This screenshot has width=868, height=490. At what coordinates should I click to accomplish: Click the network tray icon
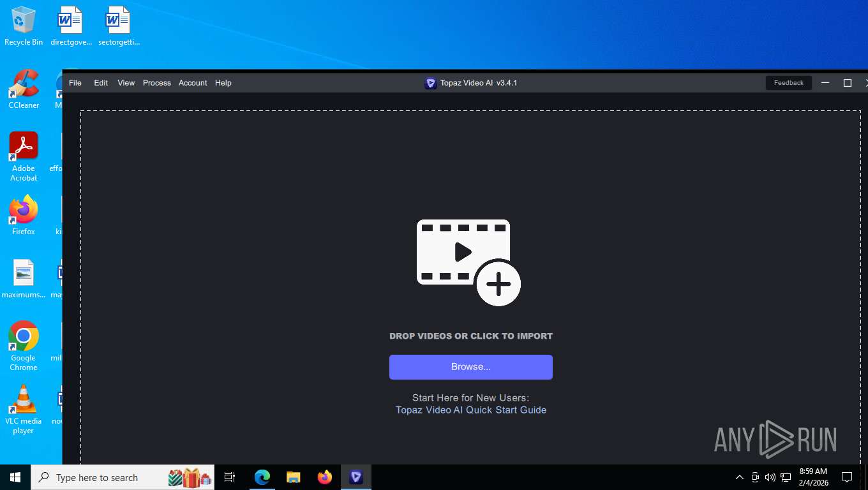tap(786, 477)
